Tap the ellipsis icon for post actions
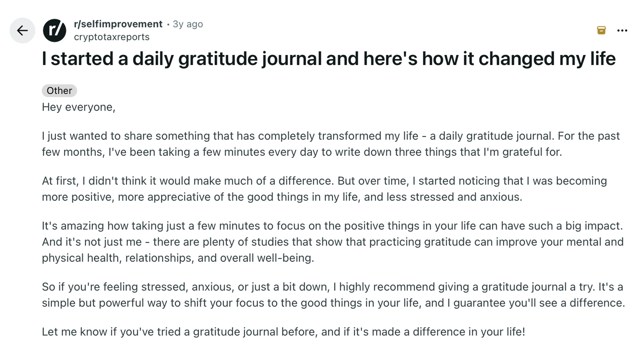Image resolution: width=644 pixels, height=354 pixels. [x=622, y=30]
